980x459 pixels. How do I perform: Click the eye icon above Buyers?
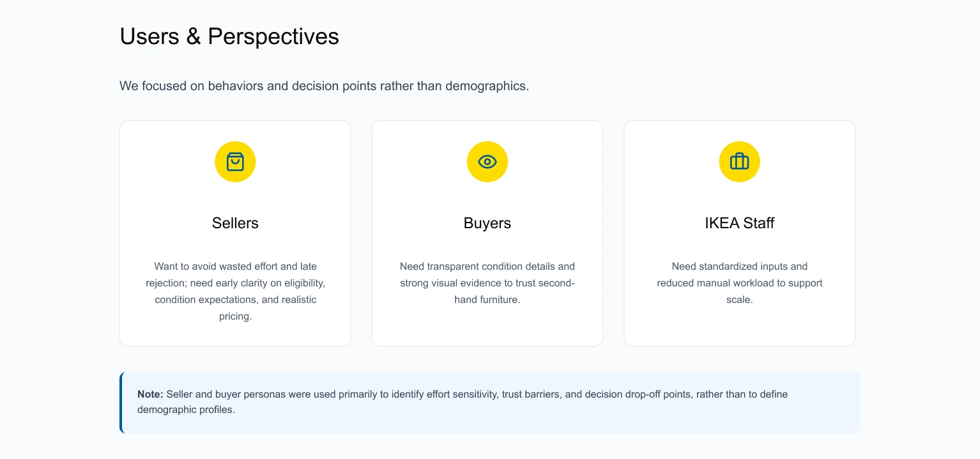(x=487, y=162)
